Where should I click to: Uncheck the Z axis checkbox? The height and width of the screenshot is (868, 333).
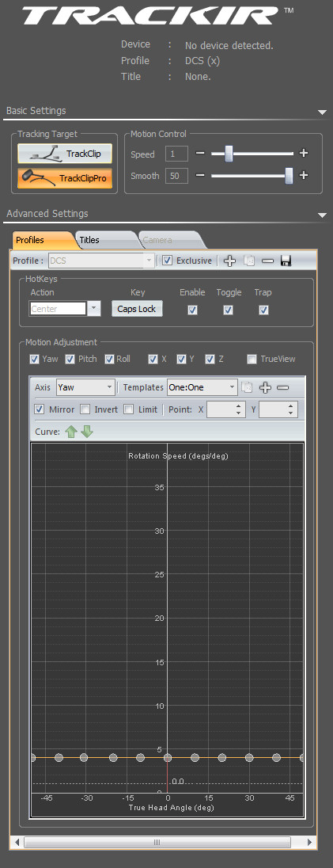210,360
